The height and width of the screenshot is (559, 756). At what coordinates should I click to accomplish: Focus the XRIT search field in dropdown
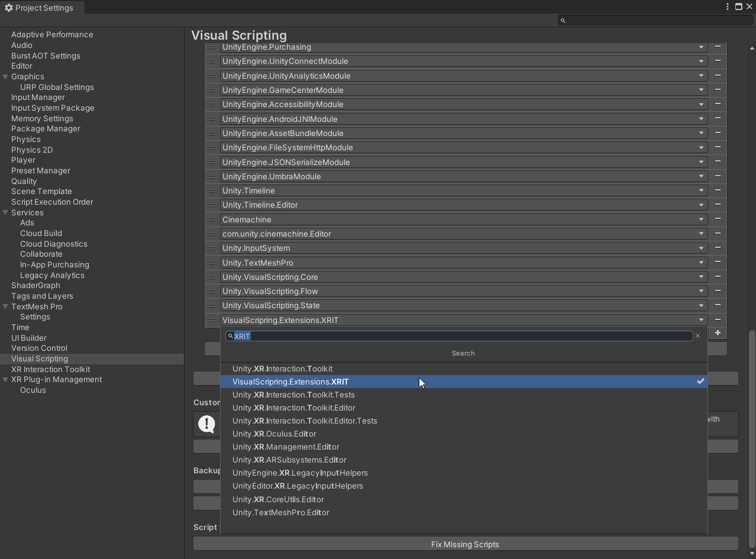[x=459, y=336]
